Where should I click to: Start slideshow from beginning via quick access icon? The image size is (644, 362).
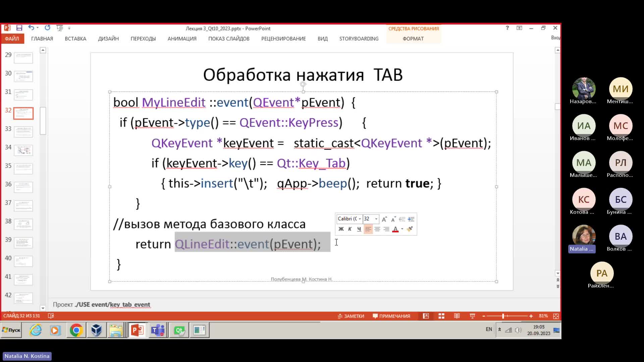[60, 28]
